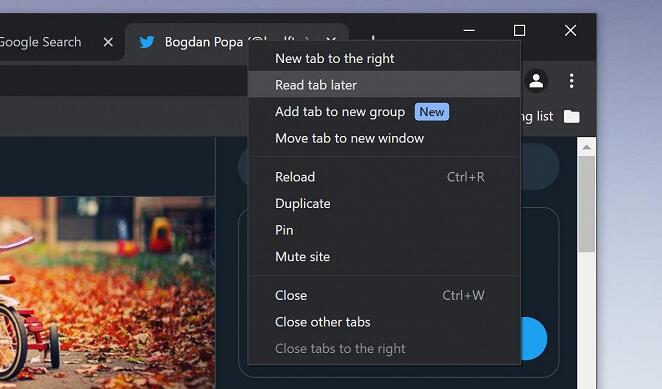
Task: Click the scrollbar up arrow
Action: pos(586,147)
